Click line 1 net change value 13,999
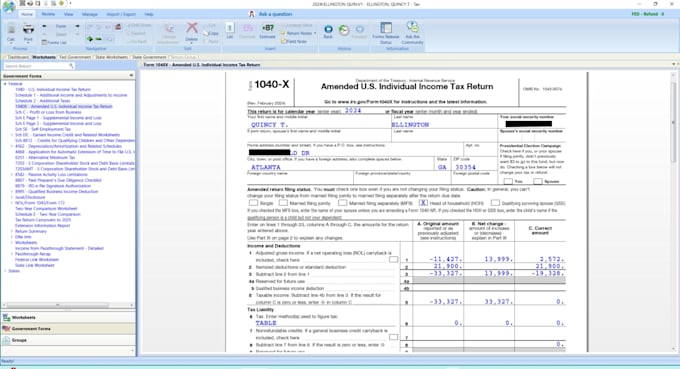Viewport: 680px width, 369px height. coord(498,259)
